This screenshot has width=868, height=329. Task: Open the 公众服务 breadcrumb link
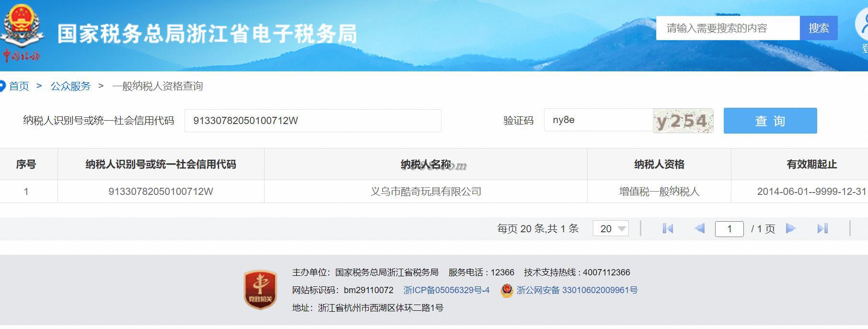70,86
